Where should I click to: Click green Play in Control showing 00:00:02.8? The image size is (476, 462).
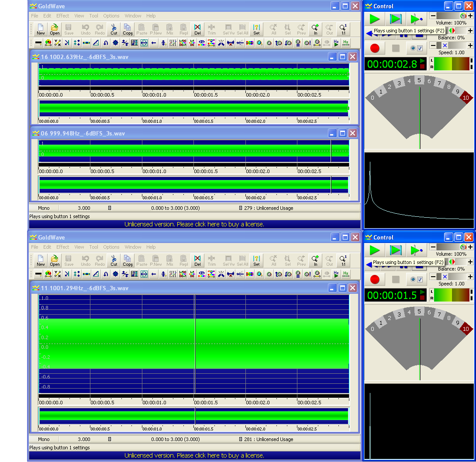(x=375, y=19)
